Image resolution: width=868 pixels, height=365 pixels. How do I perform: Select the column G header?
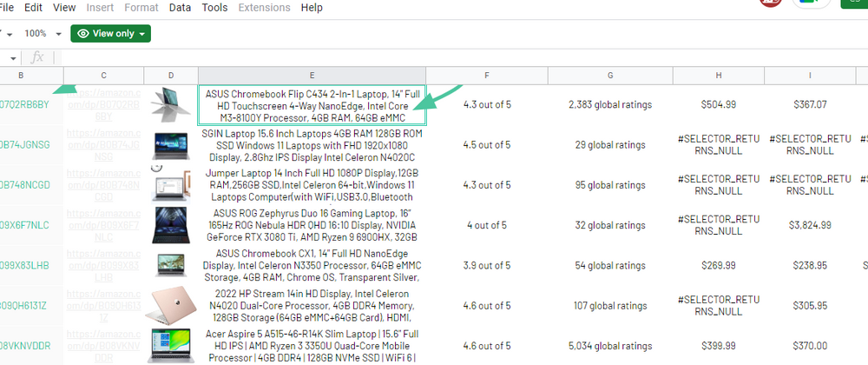[610, 76]
